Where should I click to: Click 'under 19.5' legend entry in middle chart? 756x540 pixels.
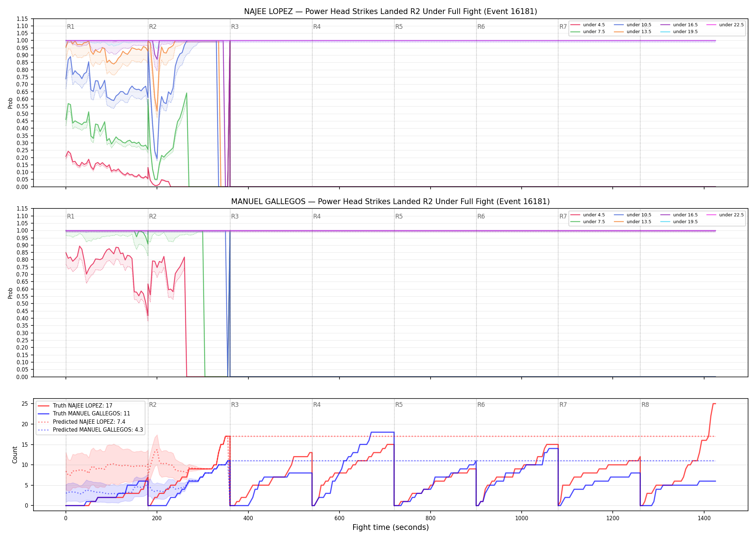point(679,222)
